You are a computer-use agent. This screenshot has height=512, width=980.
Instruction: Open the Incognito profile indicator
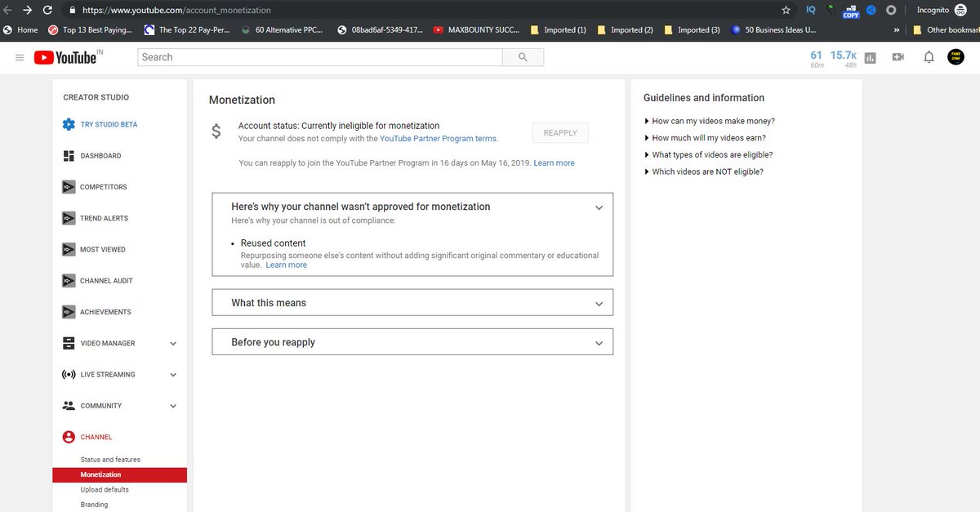point(942,11)
